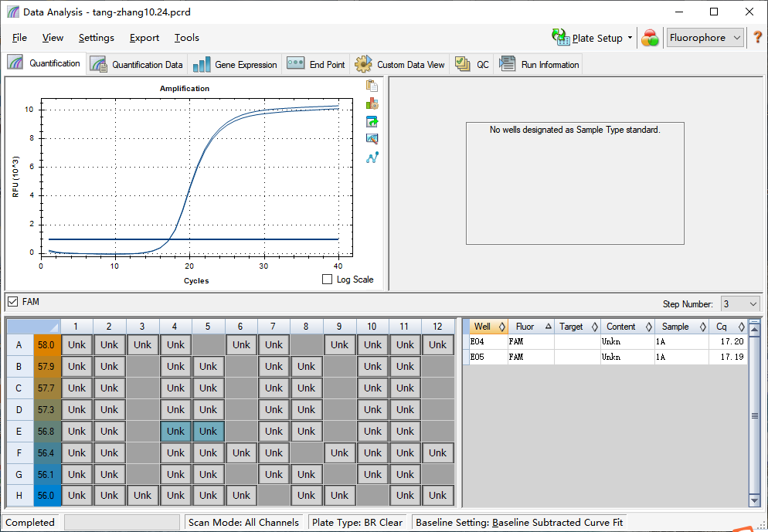Click the Plate Type: BR Clear status
Viewport: 768px width, 532px height.
coord(358,522)
